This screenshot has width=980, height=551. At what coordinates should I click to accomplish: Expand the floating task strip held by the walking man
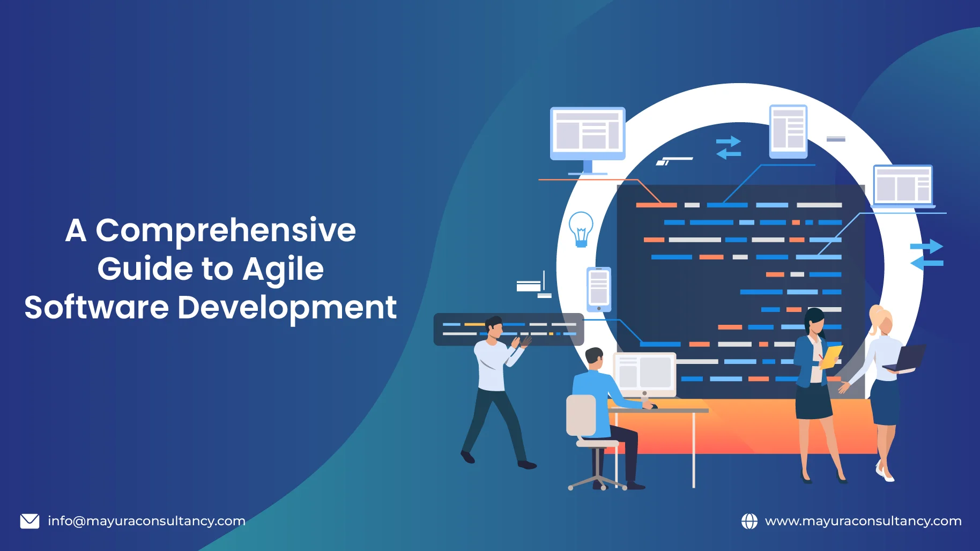[x=509, y=330]
